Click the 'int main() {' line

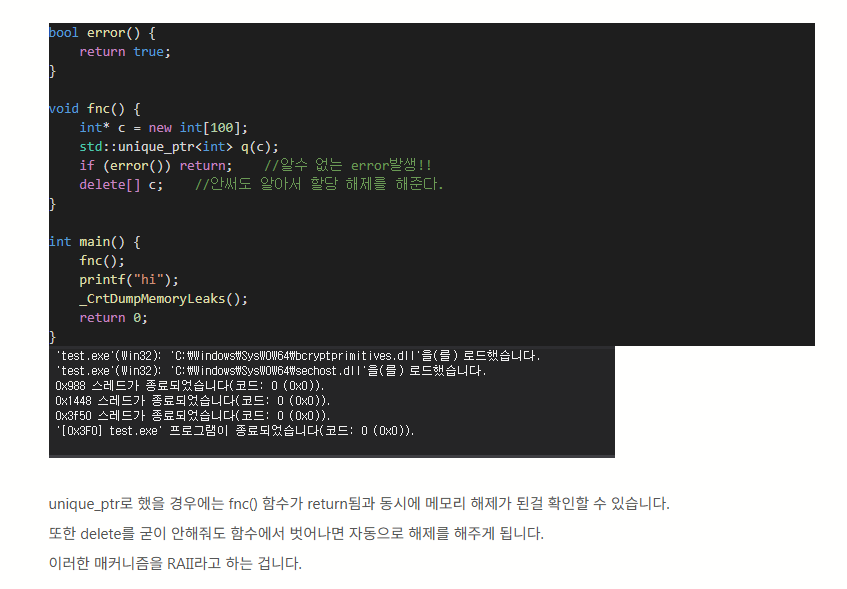click(x=95, y=242)
